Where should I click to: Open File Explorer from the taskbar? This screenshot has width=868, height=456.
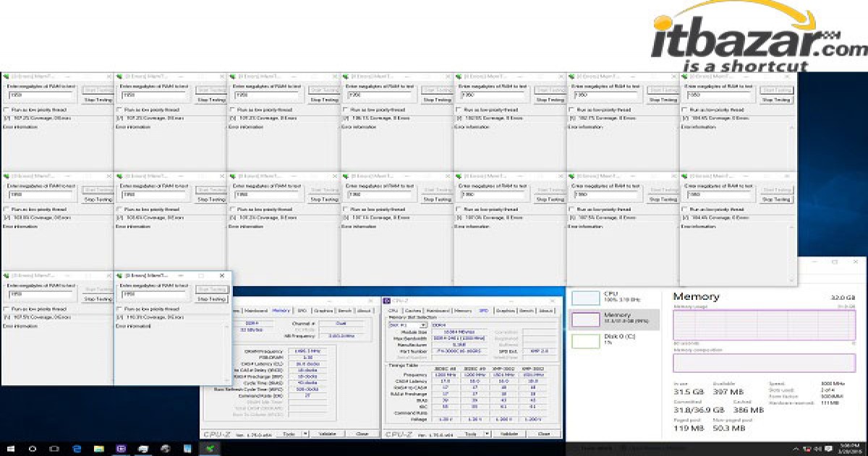(x=98, y=449)
